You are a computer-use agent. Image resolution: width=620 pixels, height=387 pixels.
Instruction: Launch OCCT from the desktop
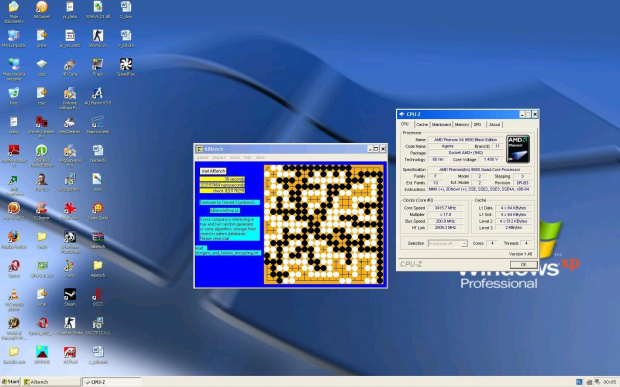pos(98,297)
